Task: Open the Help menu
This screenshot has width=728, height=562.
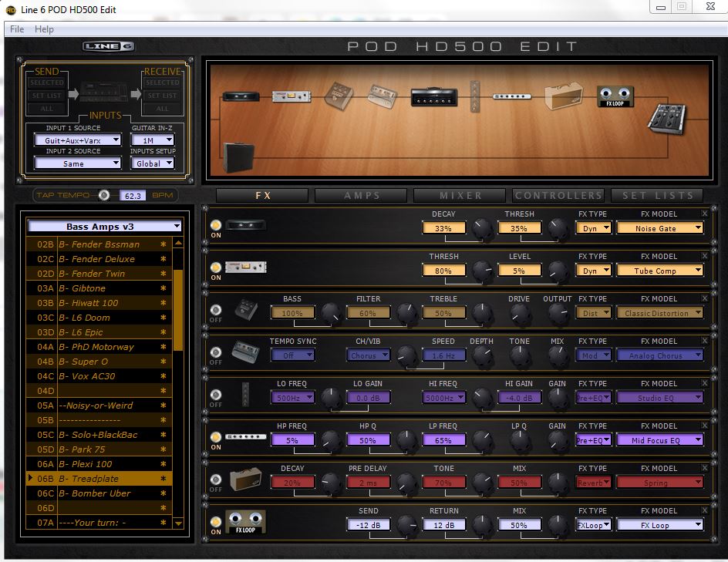Action: (x=44, y=29)
